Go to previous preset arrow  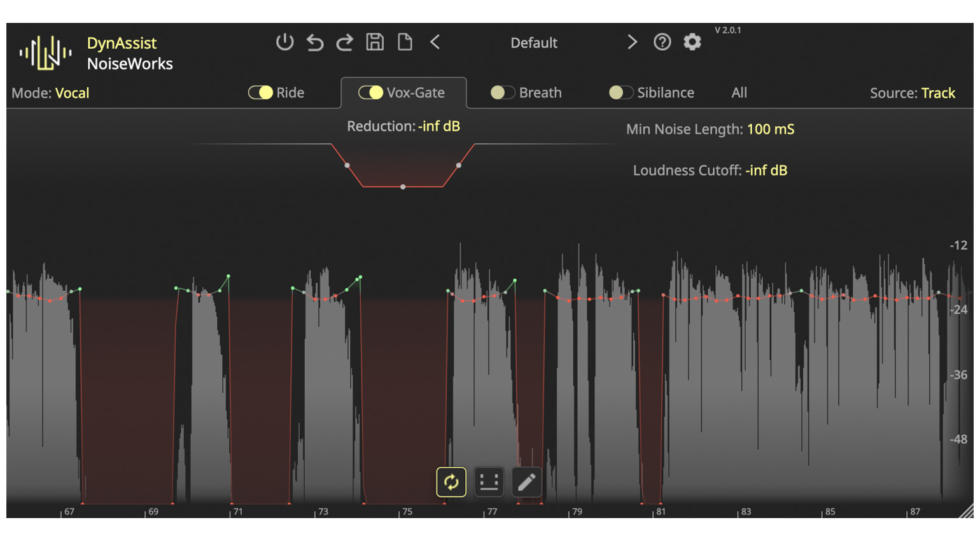(435, 43)
